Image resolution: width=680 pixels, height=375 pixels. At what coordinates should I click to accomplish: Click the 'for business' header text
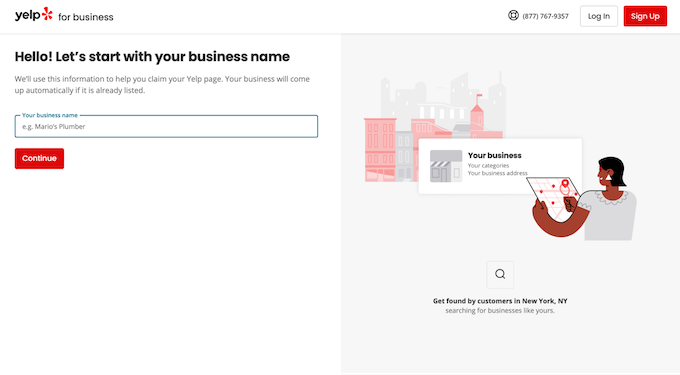85,17
